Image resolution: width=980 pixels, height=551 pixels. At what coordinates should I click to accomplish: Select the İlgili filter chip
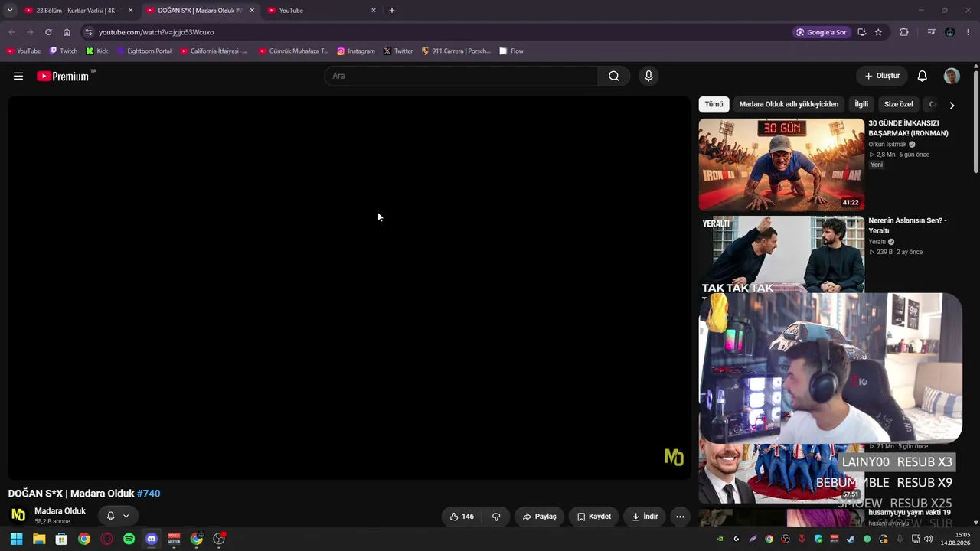pos(861,104)
